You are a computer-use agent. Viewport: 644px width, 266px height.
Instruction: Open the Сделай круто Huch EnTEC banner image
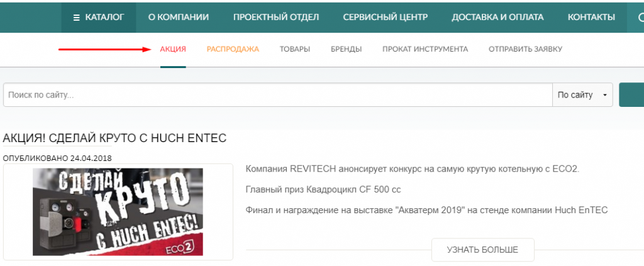pyautogui.click(x=118, y=212)
